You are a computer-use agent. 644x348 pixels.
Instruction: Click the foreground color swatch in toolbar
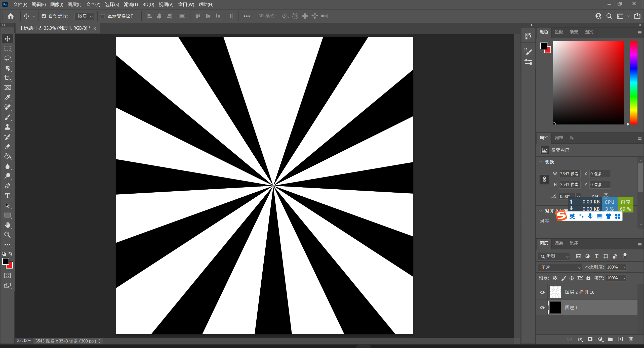[6, 261]
